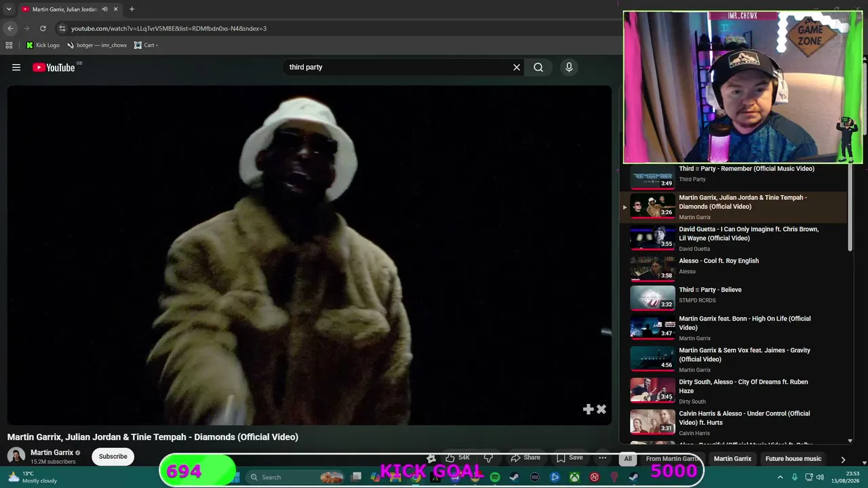Open the volume tray icon

click(821, 477)
